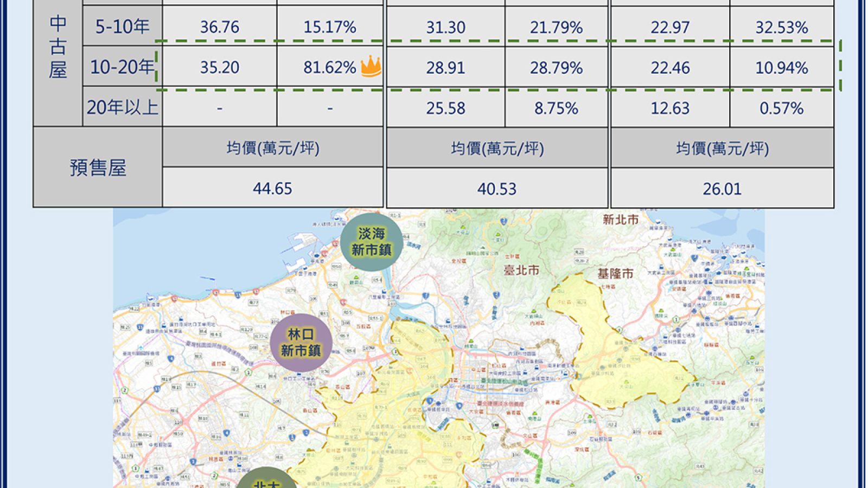Click the 35.20 price cell
Image resolution: width=868 pixels, height=488 pixels.
coord(220,67)
